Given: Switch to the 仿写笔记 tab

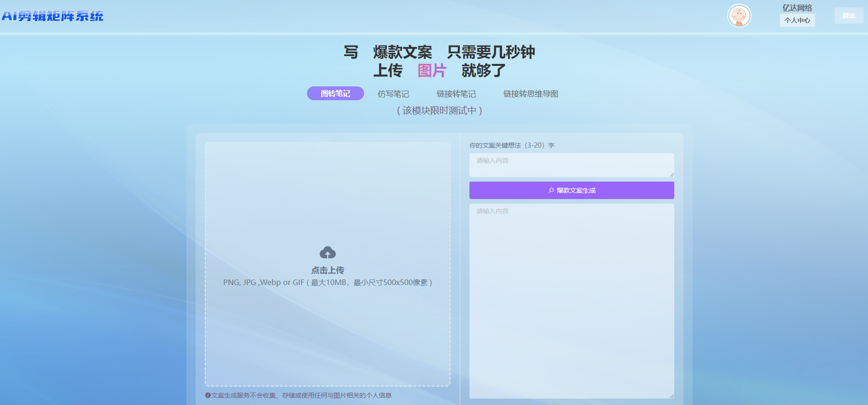Looking at the screenshot, I should pyautogui.click(x=393, y=94).
